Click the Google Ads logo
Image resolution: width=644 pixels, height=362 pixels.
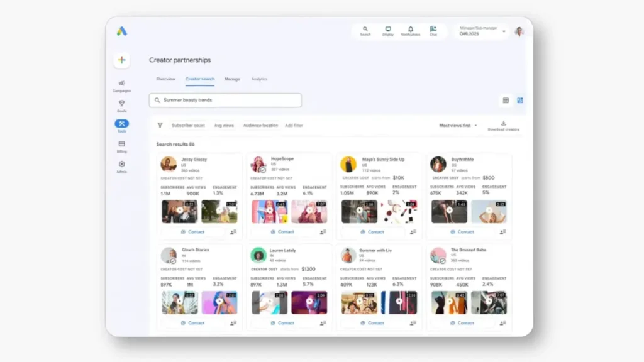point(121,31)
